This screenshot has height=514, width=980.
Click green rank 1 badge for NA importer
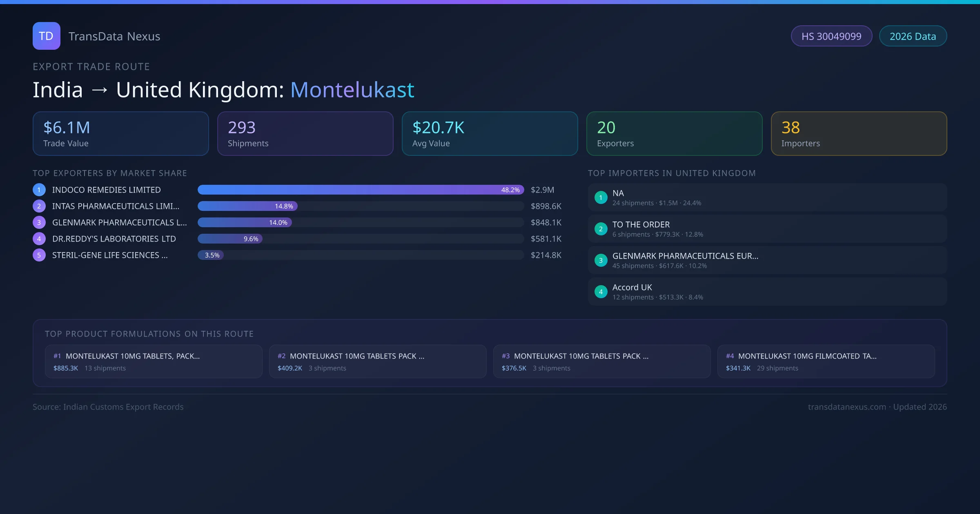tap(601, 197)
